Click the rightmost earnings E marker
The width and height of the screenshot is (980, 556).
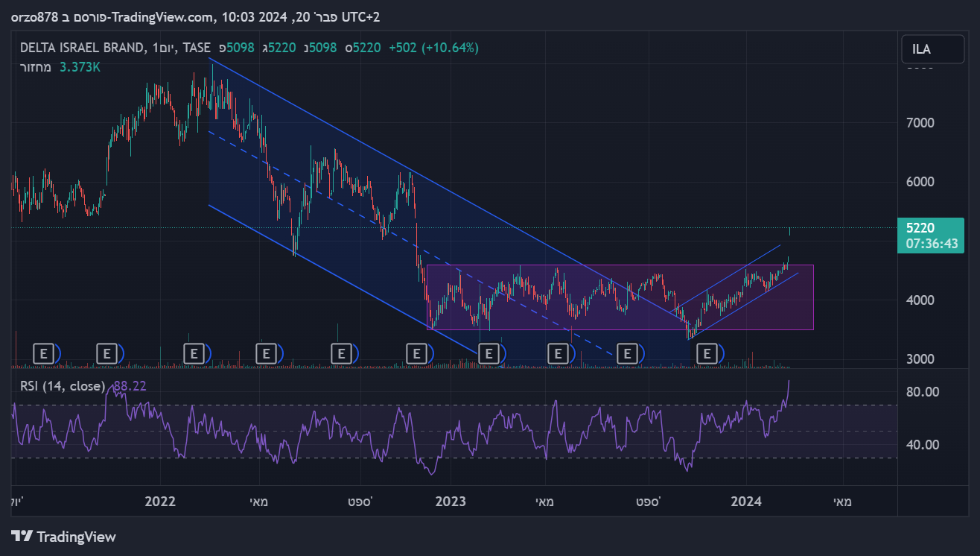pos(707,353)
